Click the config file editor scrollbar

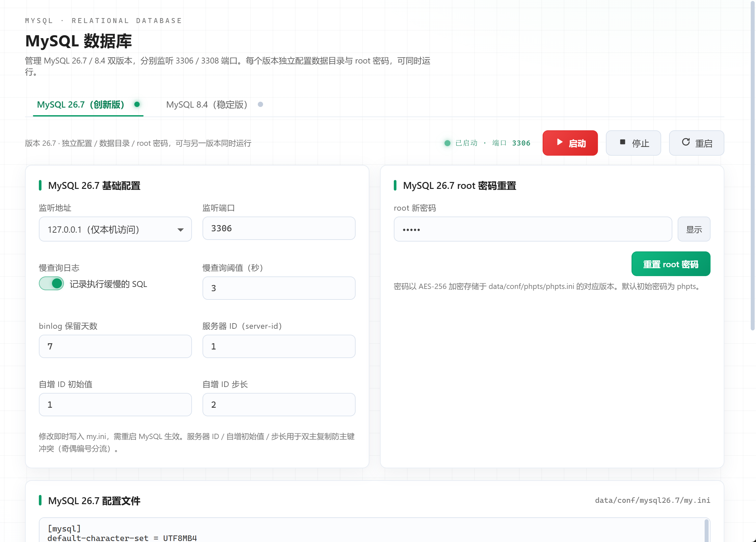click(706, 531)
